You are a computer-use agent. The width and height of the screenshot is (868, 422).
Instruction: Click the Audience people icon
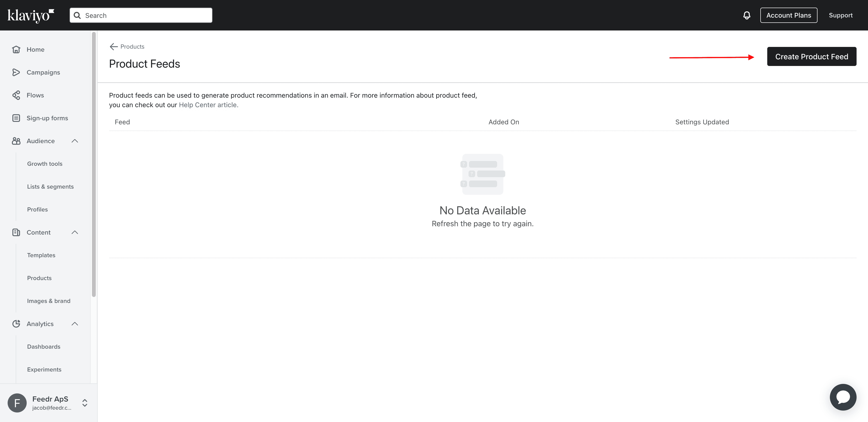[16, 141]
